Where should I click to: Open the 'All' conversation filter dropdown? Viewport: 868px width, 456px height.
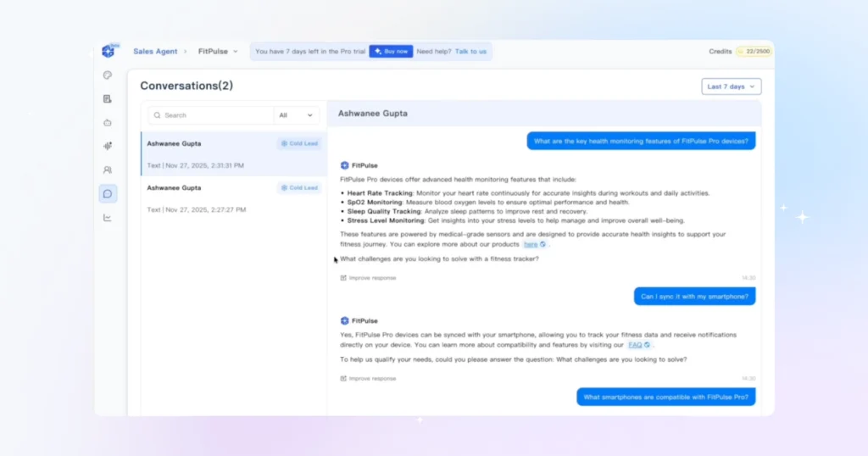click(x=296, y=115)
